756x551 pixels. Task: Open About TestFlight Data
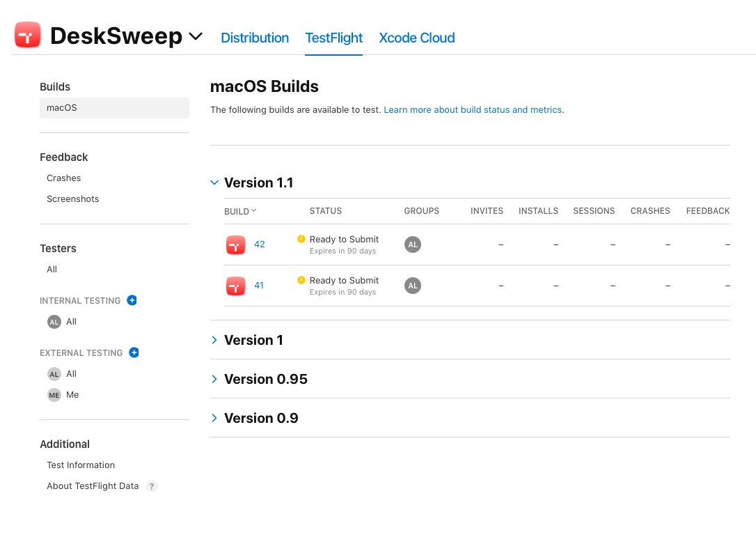point(93,486)
